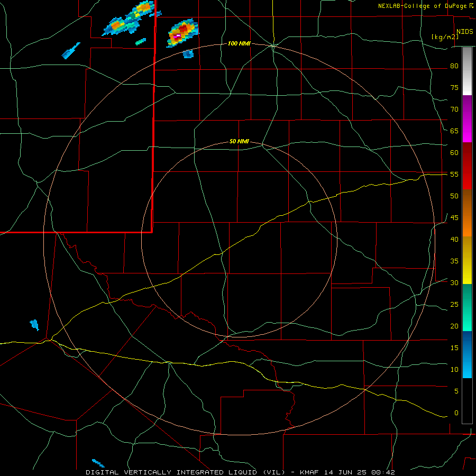Select the 50 value on the color scale
The image size is (476, 476).
click(454, 196)
